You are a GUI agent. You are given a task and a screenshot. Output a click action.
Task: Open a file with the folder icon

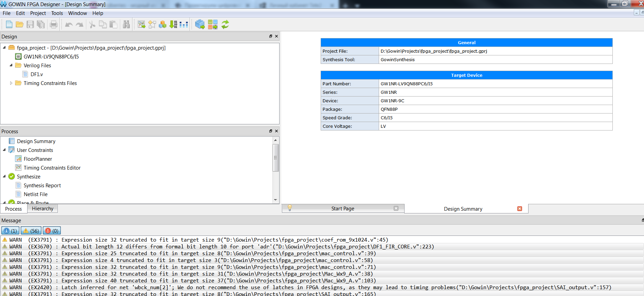20,24
